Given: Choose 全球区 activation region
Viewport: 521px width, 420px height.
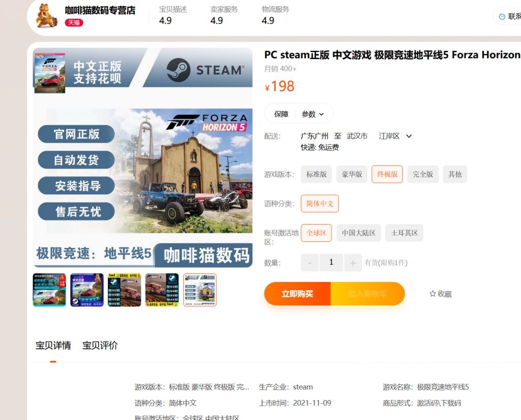Looking at the screenshot, I should coord(316,233).
